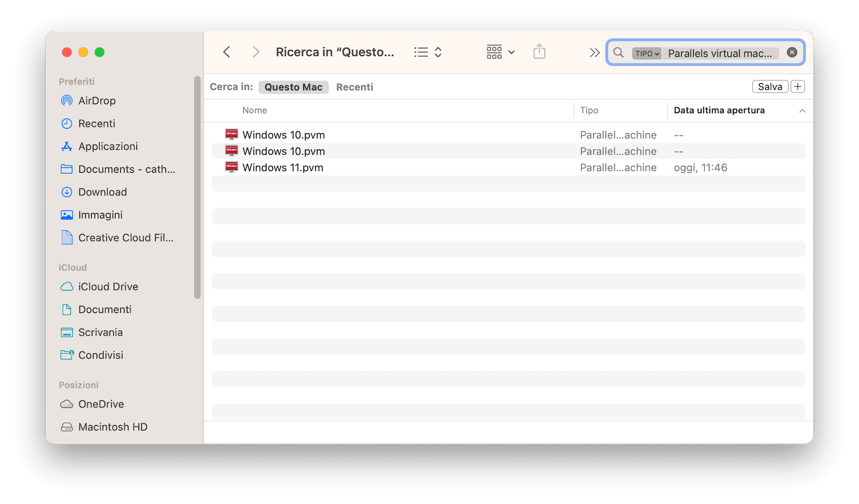This screenshot has height=504, width=859.
Task: Select Questo Mac search scope
Action: (x=294, y=87)
